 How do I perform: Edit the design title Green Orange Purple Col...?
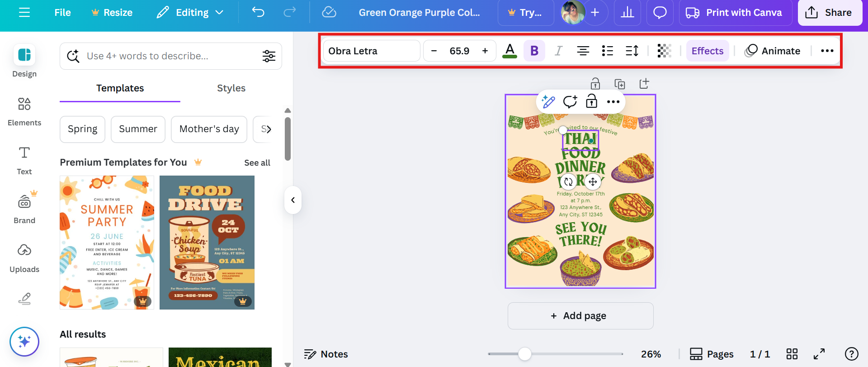(420, 13)
